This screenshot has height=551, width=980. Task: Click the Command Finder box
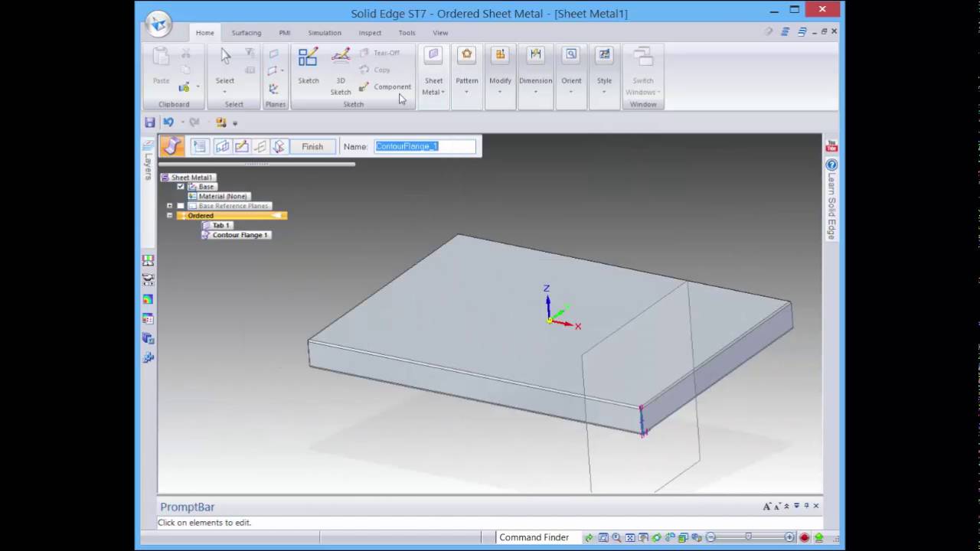(x=539, y=537)
